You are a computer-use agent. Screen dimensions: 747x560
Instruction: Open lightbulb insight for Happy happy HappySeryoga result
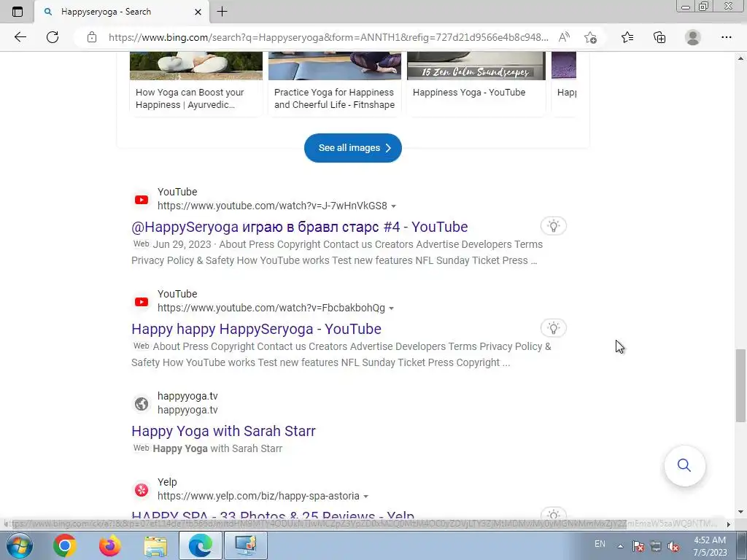point(553,327)
